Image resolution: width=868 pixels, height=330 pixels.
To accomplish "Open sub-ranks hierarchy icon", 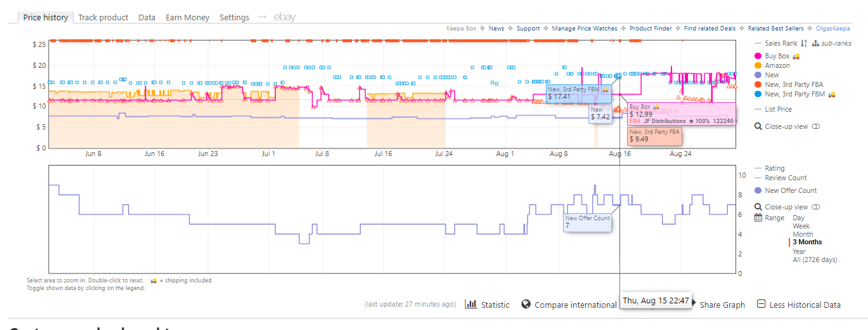I will [x=815, y=44].
